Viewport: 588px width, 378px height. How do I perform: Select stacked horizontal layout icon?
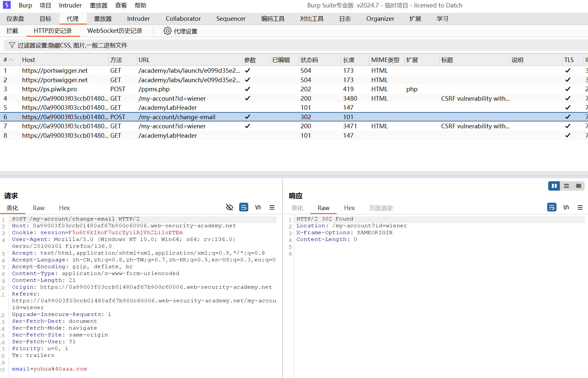click(x=566, y=186)
